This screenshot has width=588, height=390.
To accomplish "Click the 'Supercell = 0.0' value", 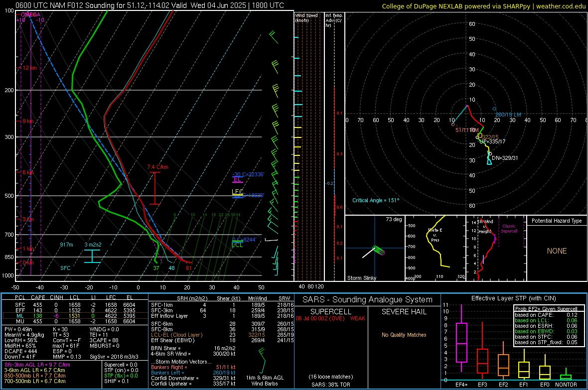I will tap(121, 365).
